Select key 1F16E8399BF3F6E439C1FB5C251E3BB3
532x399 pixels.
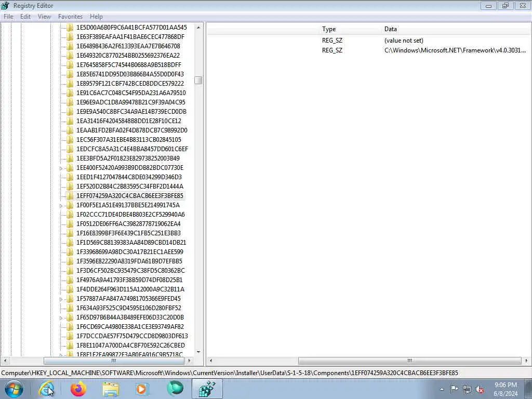click(128, 233)
